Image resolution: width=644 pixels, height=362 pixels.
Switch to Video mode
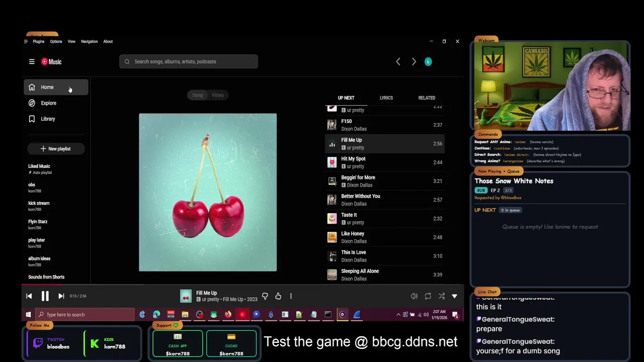pyautogui.click(x=217, y=95)
